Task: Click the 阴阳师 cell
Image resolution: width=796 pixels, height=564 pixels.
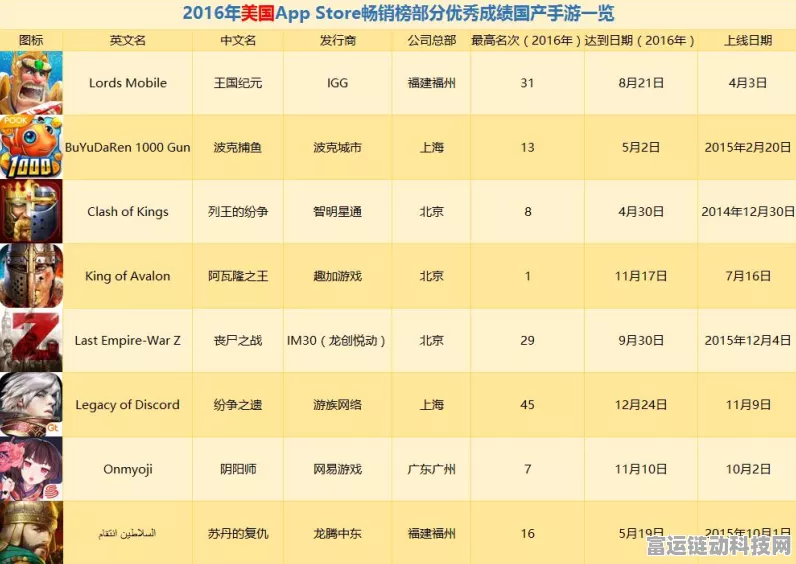Action: pyautogui.click(x=238, y=469)
